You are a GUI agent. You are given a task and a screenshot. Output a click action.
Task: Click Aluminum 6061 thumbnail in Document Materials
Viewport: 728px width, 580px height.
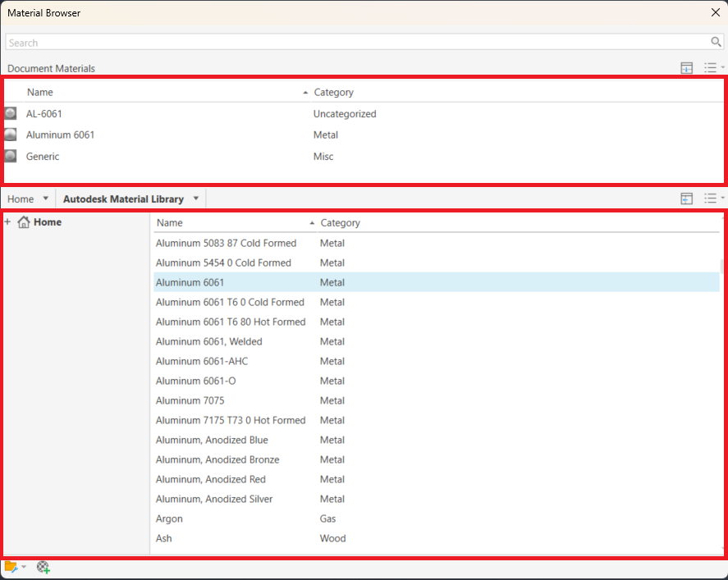(10, 135)
